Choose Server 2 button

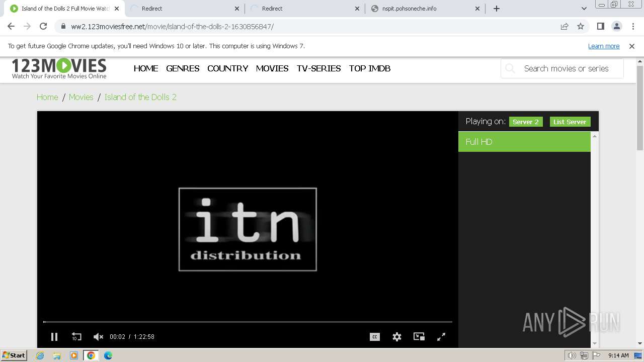pyautogui.click(x=526, y=122)
